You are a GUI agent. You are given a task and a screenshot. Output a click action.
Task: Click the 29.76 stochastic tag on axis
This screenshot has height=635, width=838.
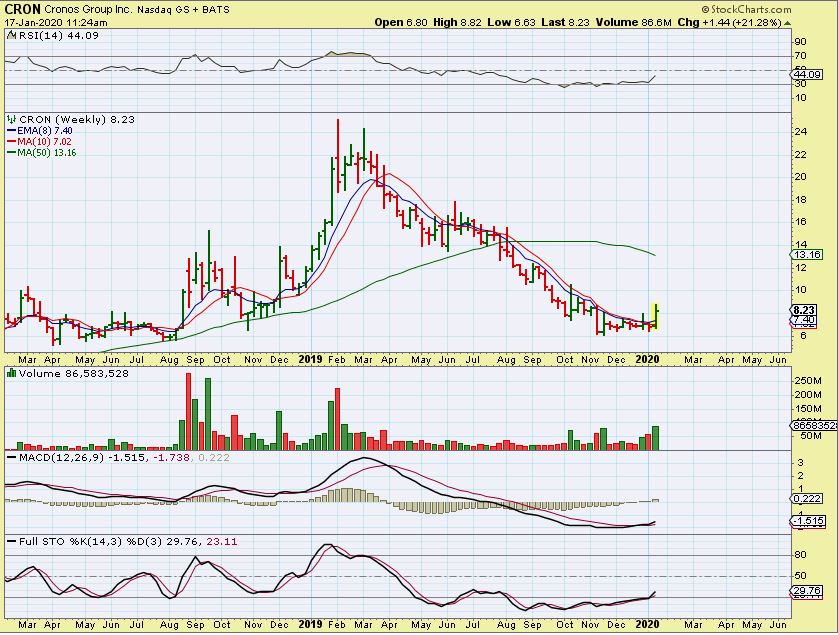807,591
